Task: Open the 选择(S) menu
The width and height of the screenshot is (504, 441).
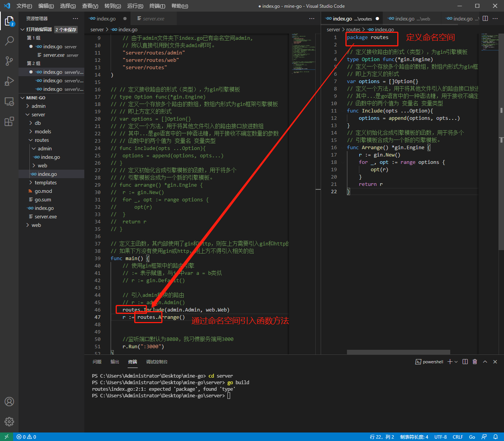Action: 68,6
